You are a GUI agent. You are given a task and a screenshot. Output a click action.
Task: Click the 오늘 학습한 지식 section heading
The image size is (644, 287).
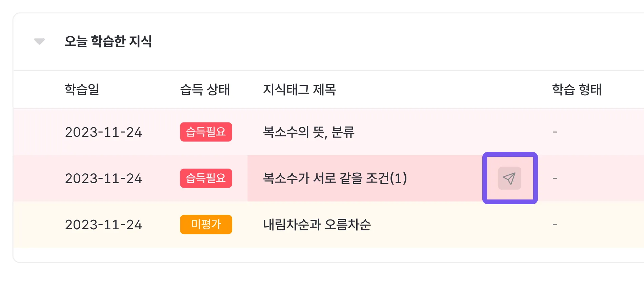pyautogui.click(x=108, y=41)
